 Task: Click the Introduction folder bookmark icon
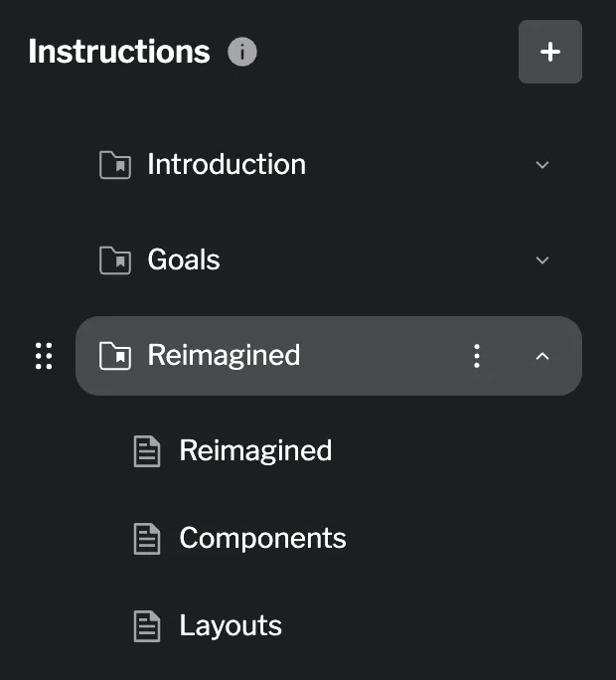[x=115, y=165]
